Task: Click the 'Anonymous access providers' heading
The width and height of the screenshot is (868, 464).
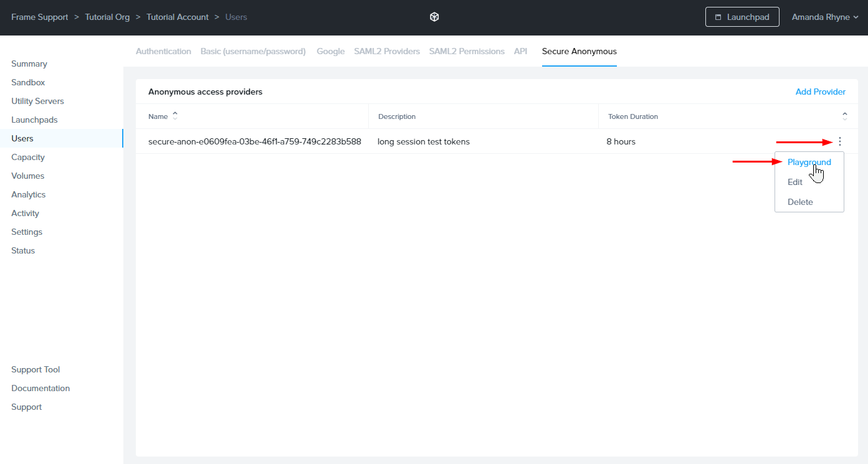Action: click(x=206, y=92)
